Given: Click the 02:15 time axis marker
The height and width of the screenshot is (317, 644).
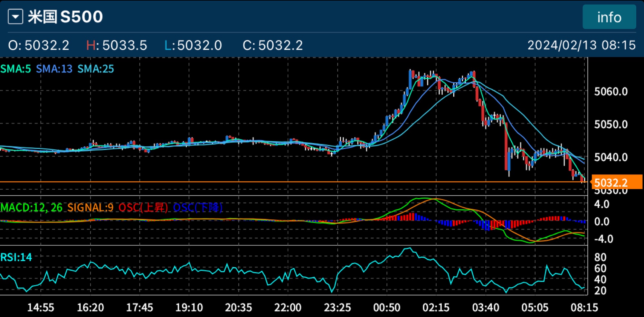Looking at the screenshot, I should (436, 307).
